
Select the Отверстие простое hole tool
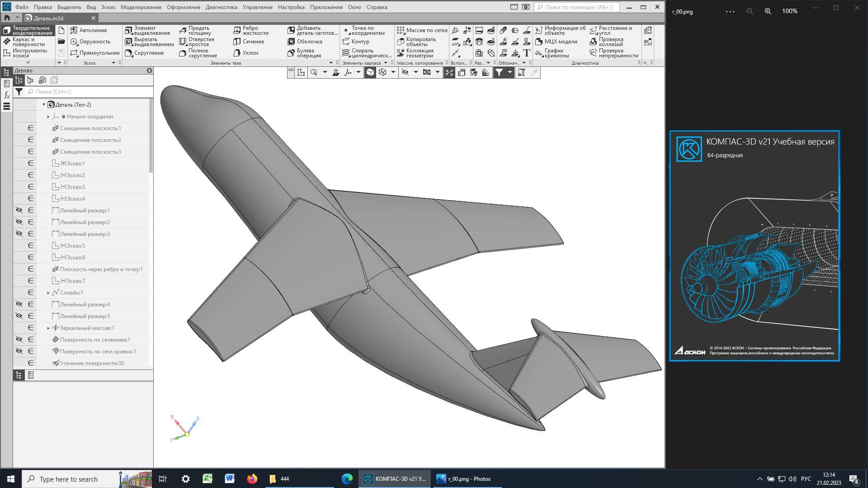197,42
